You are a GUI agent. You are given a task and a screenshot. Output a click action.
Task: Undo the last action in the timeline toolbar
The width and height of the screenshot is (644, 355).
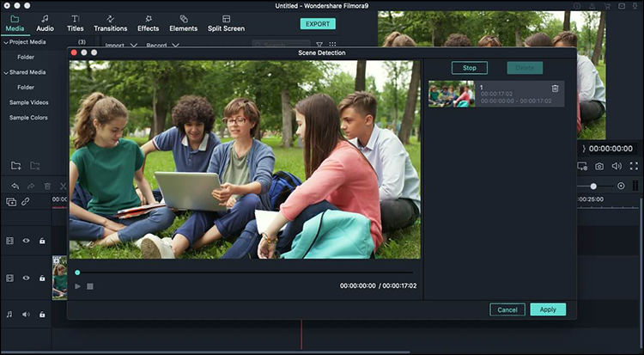[15, 187]
